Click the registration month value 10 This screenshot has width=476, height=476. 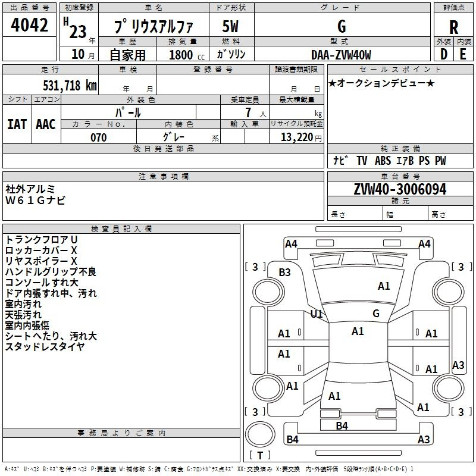(x=78, y=54)
